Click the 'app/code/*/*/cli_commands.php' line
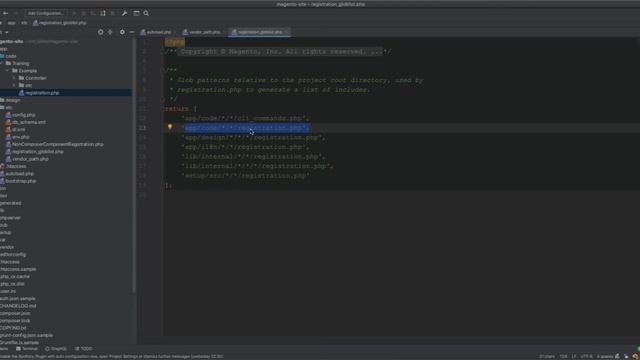This screenshot has height=360, width=640. click(x=245, y=118)
